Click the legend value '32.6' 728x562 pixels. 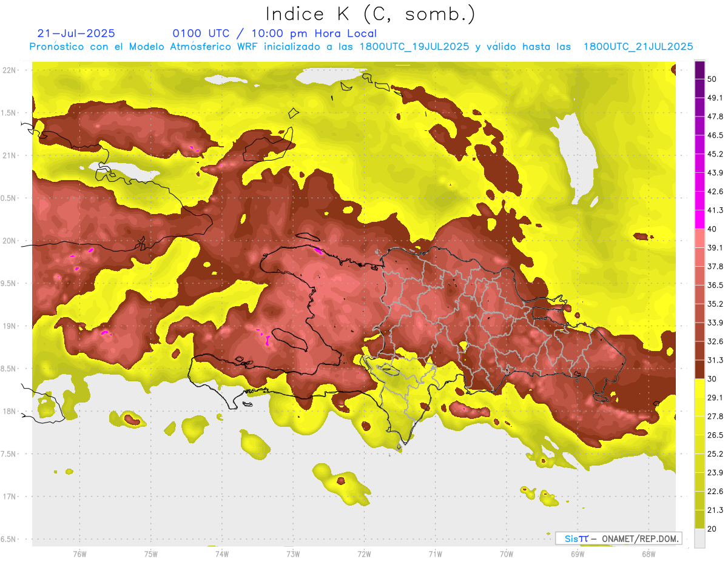715,341
